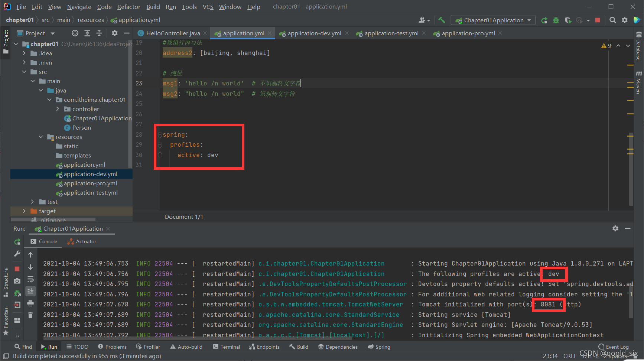Open the VCS menu
Image resolution: width=644 pixels, height=361 pixels.
[208, 7]
